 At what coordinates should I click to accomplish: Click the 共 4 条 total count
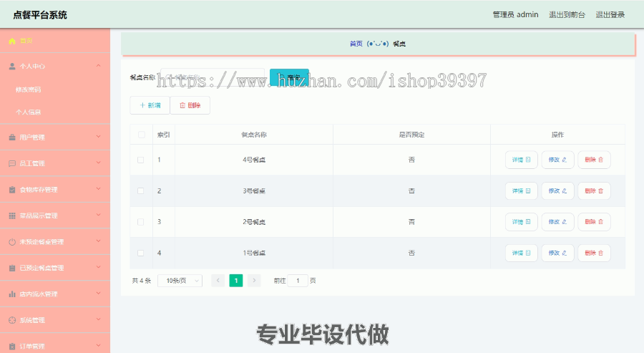[x=141, y=281]
